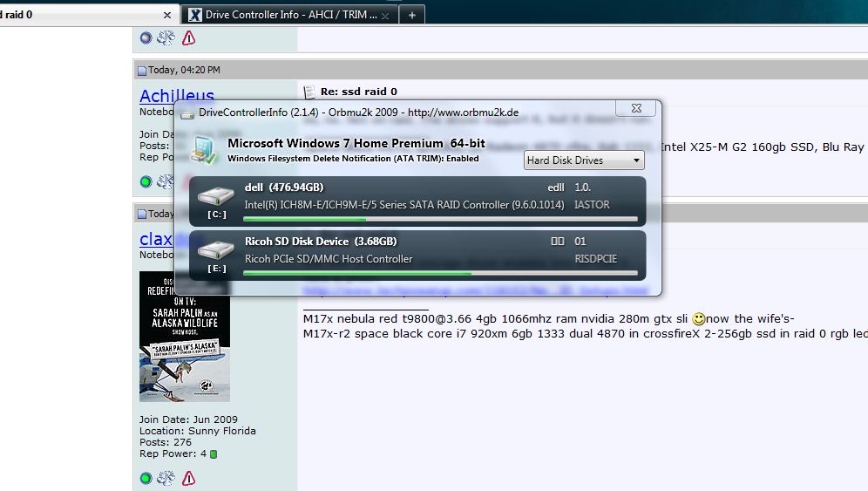This screenshot has width=868, height=491.
Task: Click the report post warning icon at top
Action: pyautogui.click(x=189, y=38)
